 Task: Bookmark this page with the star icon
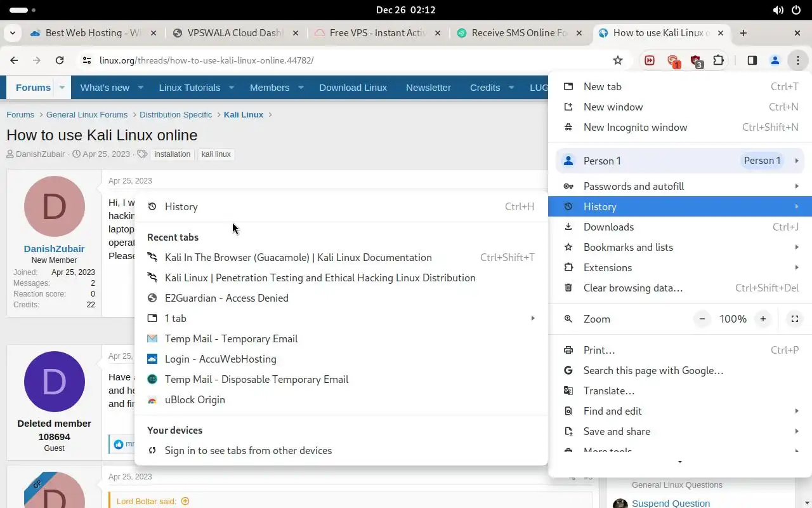point(618,60)
